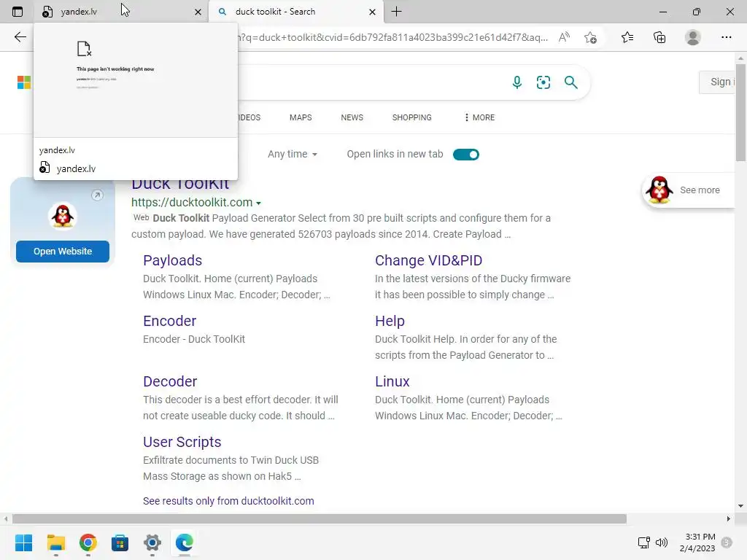This screenshot has width=747, height=560.
Task: Open File Explorer from the taskbar
Action: (55, 542)
